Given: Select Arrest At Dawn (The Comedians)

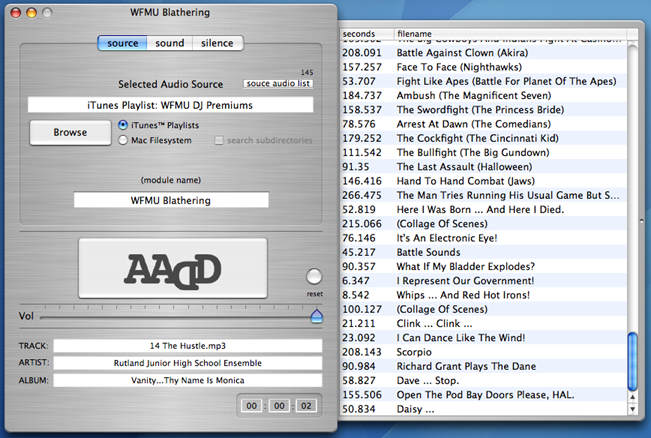Looking at the screenshot, I should pos(483,124).
